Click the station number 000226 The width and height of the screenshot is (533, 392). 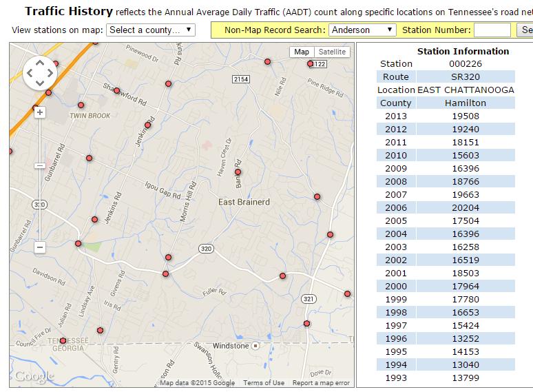pos(466,64)
